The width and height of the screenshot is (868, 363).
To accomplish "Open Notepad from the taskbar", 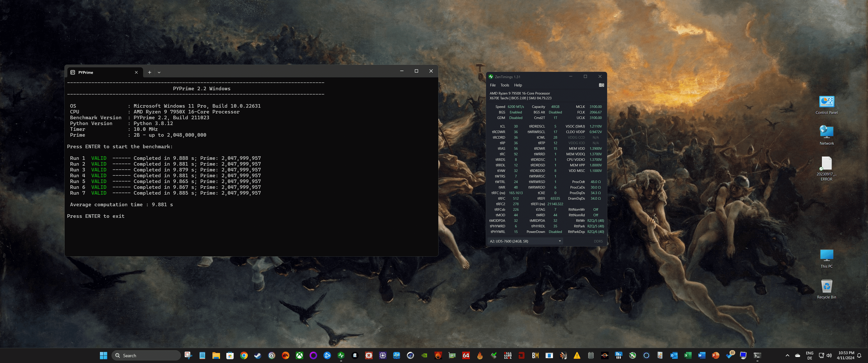I will point(202,355).
